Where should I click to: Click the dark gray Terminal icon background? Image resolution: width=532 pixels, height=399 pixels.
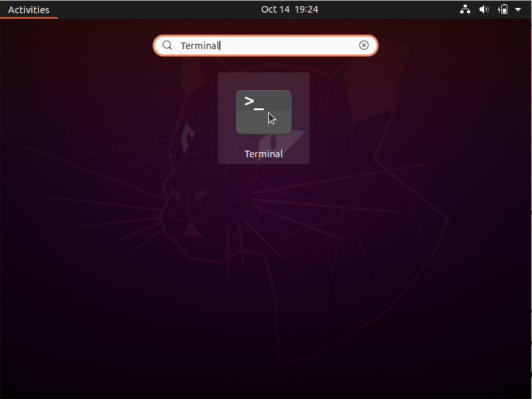click(280, 124)
